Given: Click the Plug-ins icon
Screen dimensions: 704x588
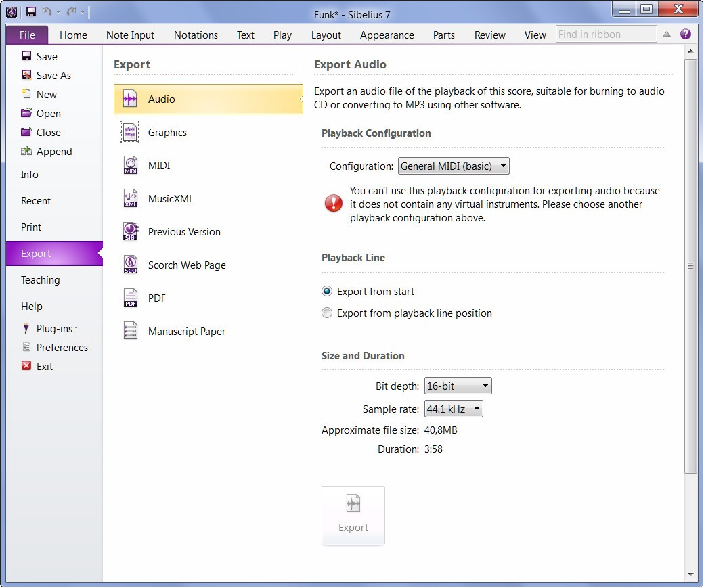Looking at the screenshot, I should pos(26,328).
